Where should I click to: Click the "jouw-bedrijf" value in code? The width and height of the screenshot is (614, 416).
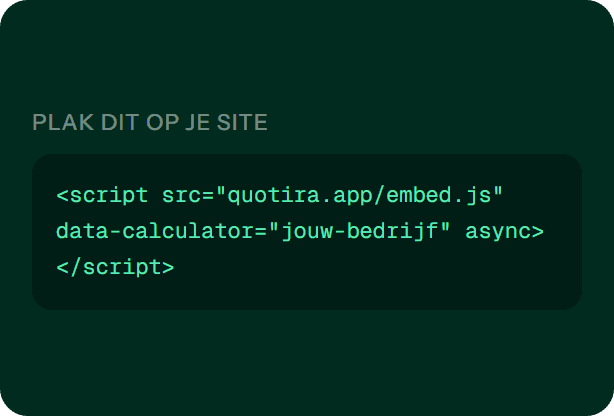(359, 231)
